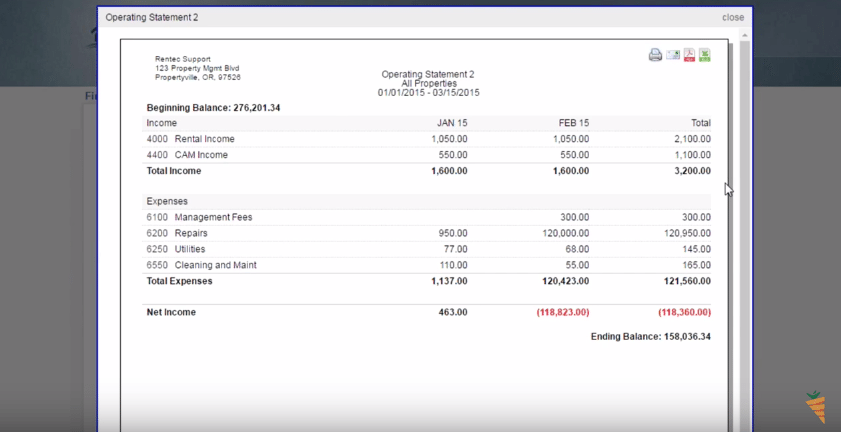Click Utilities January amount 77.00
Viewport: 841px width, 432px height.
click(x=455, y=250)
